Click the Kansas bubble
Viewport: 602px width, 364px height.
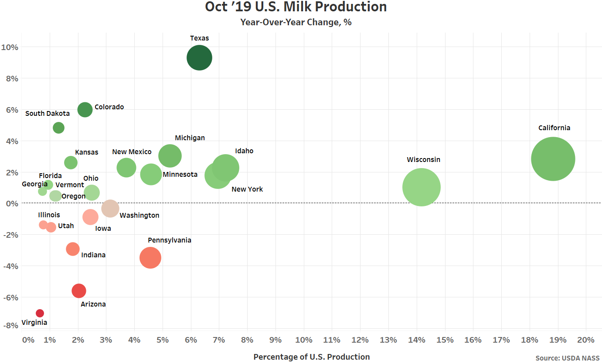click(71, 163)
